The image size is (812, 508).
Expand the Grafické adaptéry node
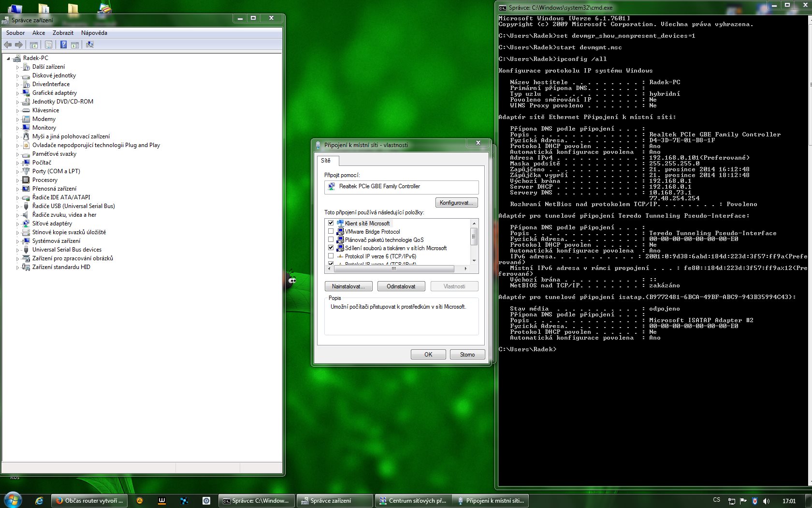[18, 93]
